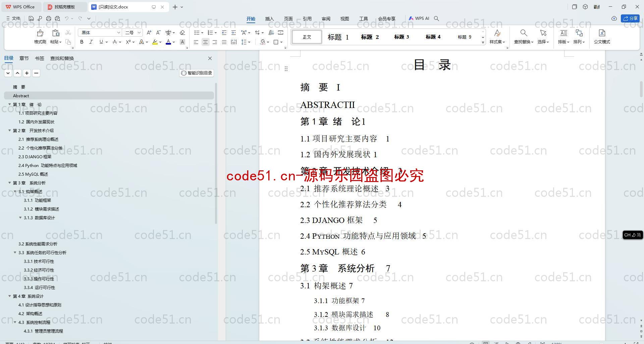Collapse 第1章 绪论 in outline tree
This screenshot has height=344, width=644.
point(10,104)
